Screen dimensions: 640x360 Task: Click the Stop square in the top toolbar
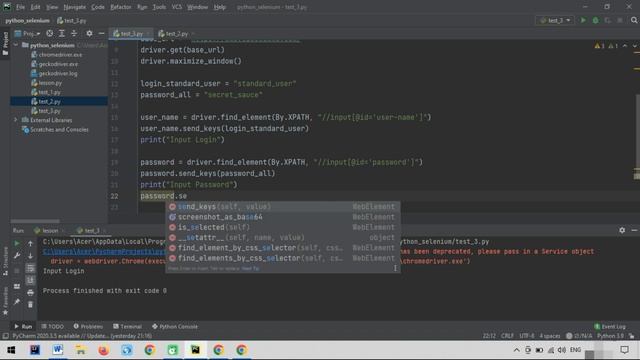coord(620,20)
